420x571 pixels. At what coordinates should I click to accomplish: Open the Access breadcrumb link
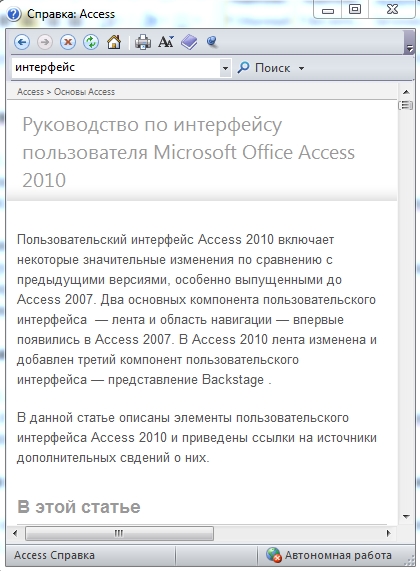point(30,92)
